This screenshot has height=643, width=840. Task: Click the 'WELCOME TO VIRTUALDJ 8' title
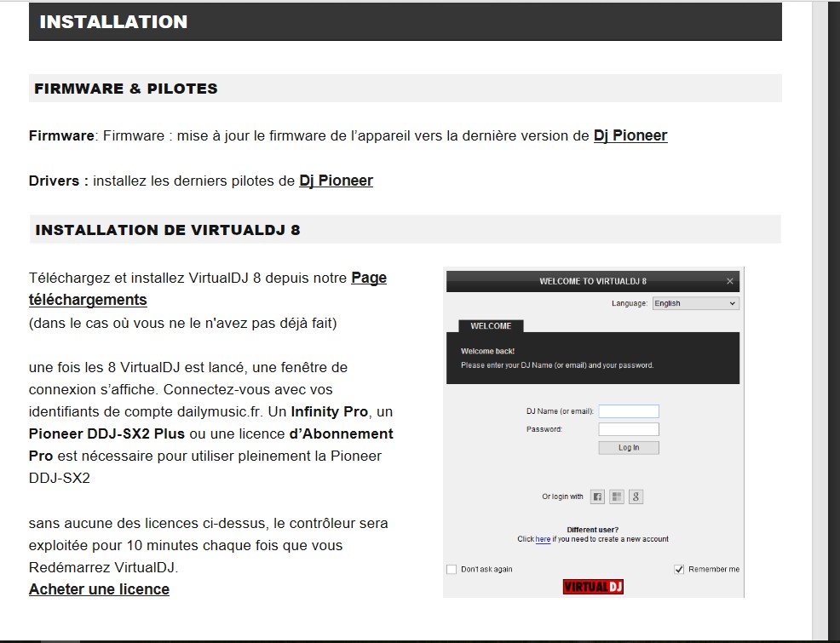(x=593, y=281)
